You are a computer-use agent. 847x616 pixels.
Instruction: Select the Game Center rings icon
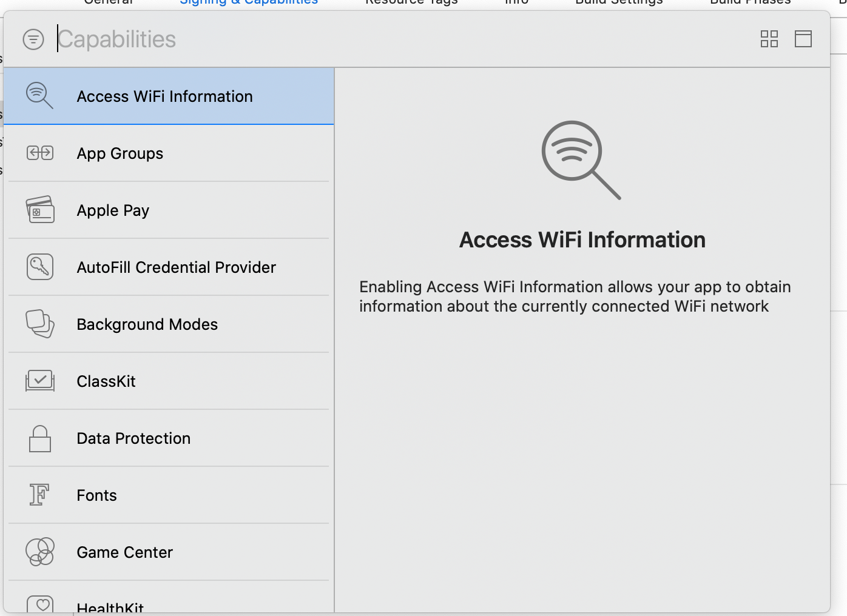[x=39, y=552]
